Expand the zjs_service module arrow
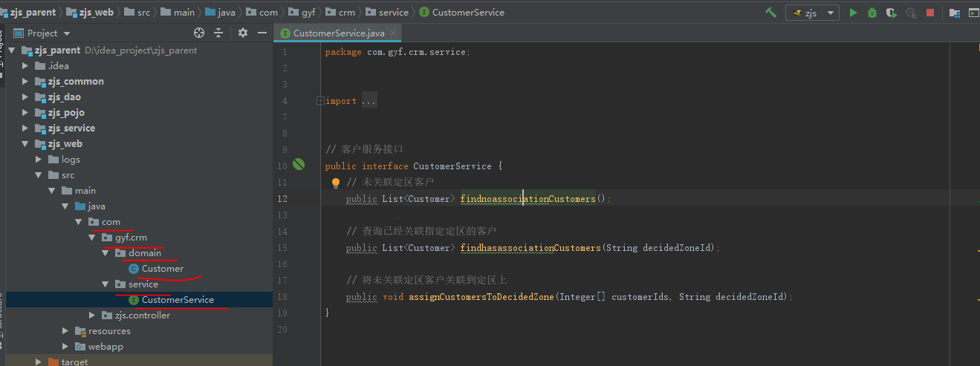Screen dimensions: 980x366 [26, 128]
